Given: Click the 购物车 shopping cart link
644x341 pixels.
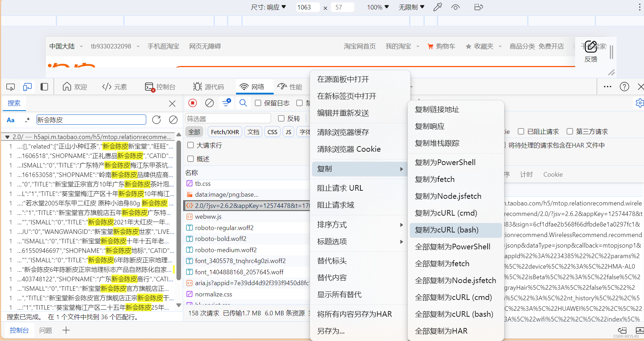Looking at the screenshot, I should (441, 46).
